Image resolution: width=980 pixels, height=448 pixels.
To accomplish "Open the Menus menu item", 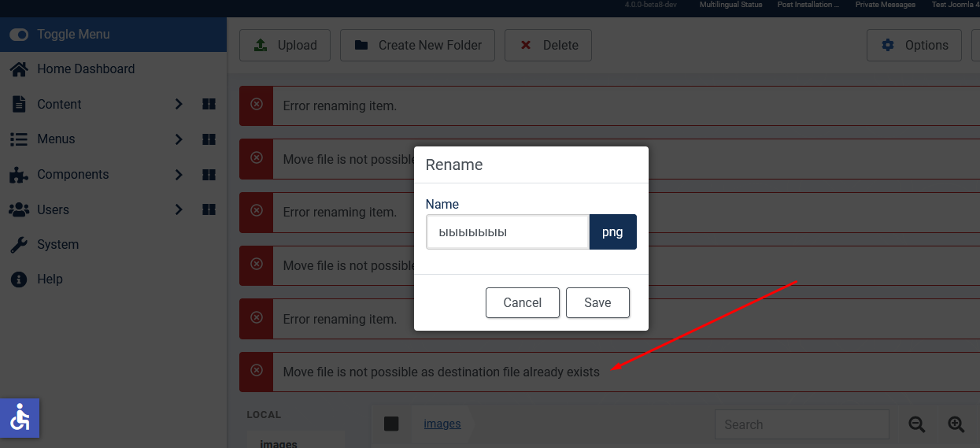I will pyautogui.click(x=56, y=139).
